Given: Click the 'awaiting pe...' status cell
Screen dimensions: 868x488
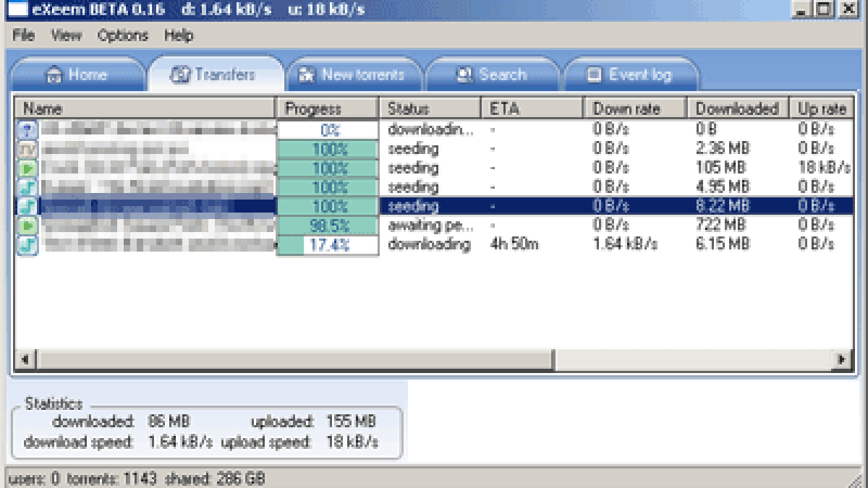Looking at the screenshot, I should pos(430,226).
